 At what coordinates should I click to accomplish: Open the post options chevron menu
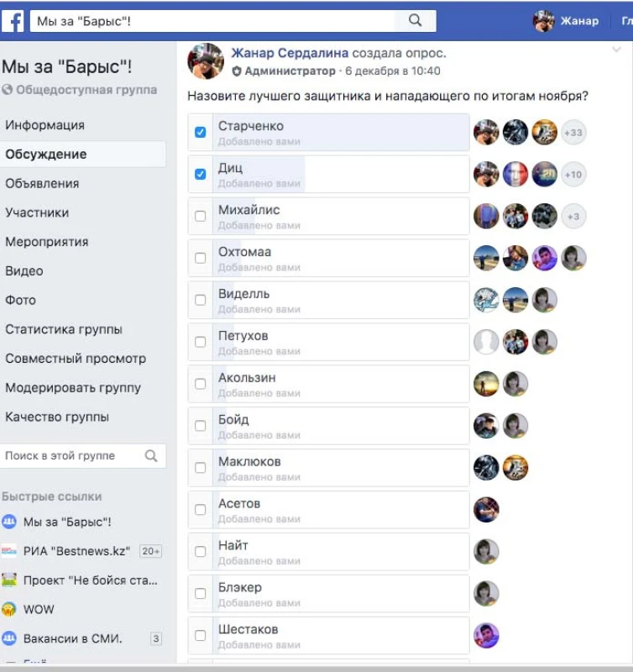(616, 50)
